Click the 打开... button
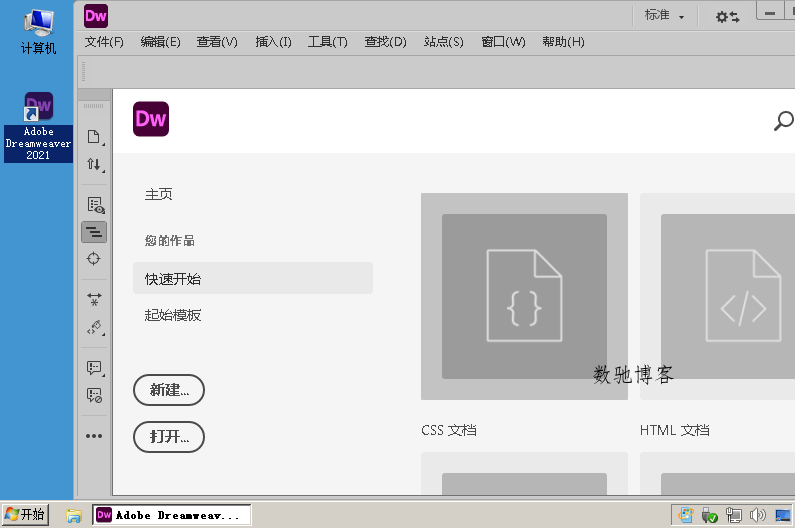Screen dimensions: 795x528 pos(169,437)
